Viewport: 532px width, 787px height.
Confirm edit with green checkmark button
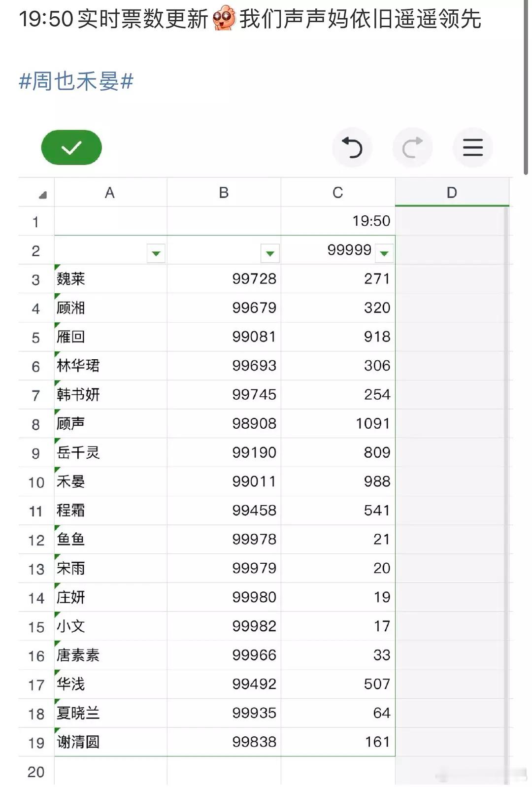click(71, 147)
